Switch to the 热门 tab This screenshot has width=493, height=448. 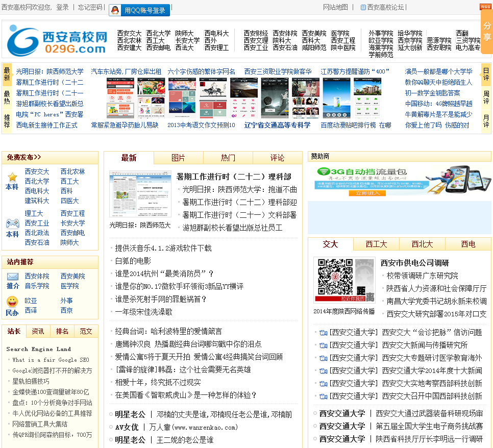(228, 158)
